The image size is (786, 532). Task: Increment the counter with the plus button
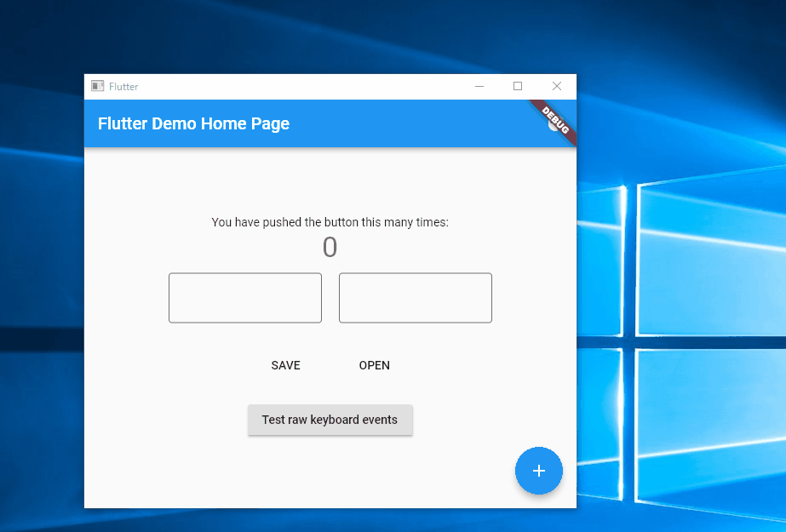(x=538, y=471)
